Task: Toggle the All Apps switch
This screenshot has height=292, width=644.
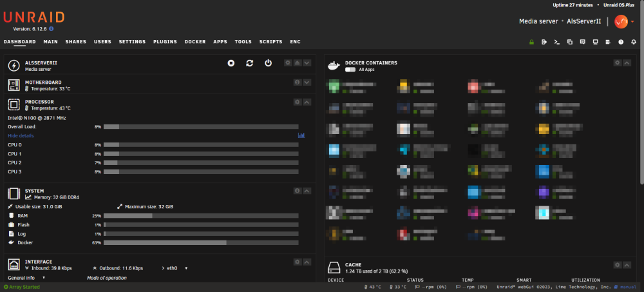Action: pyautogui.click(x=350, y=70)
